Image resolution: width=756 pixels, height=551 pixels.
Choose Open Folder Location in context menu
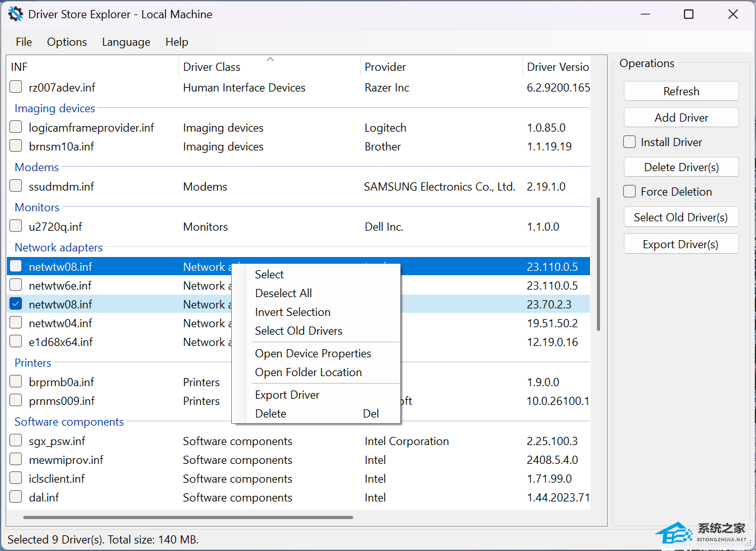308,372
